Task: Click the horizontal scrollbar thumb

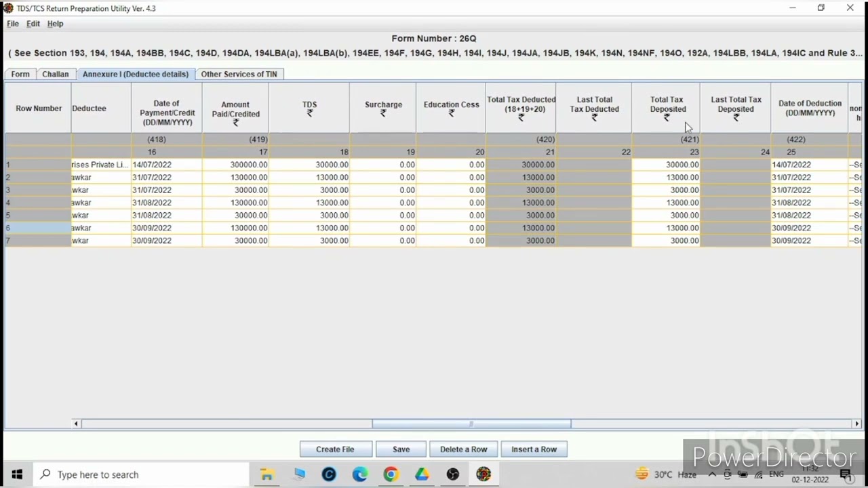Action: click(471, 424)
